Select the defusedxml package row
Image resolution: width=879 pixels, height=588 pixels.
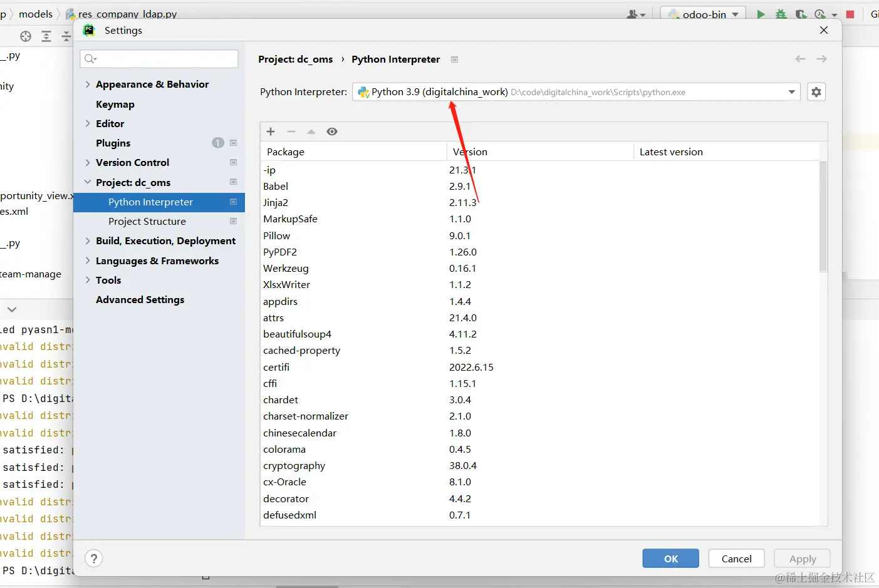coord(540,515)
